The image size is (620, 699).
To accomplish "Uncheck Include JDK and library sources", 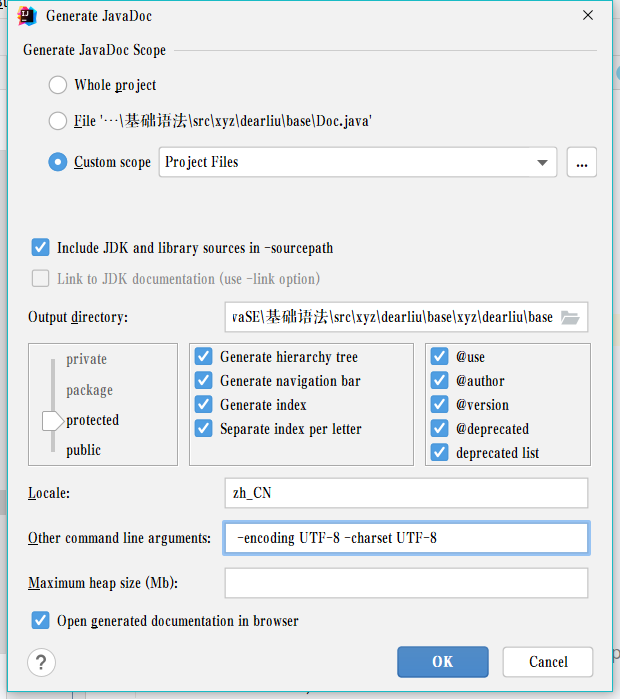I will (41, 248).
